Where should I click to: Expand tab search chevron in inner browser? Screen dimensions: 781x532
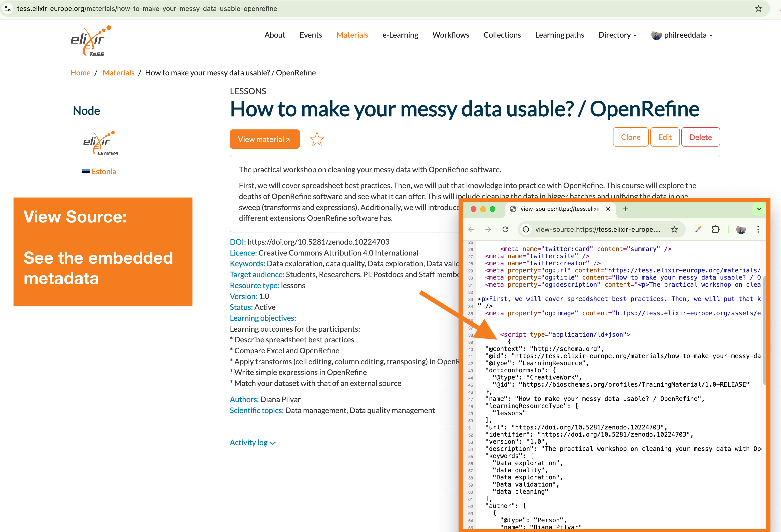758,209
